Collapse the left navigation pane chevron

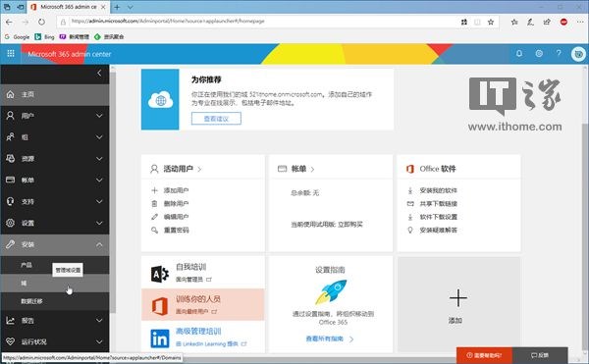coord(99,73)
